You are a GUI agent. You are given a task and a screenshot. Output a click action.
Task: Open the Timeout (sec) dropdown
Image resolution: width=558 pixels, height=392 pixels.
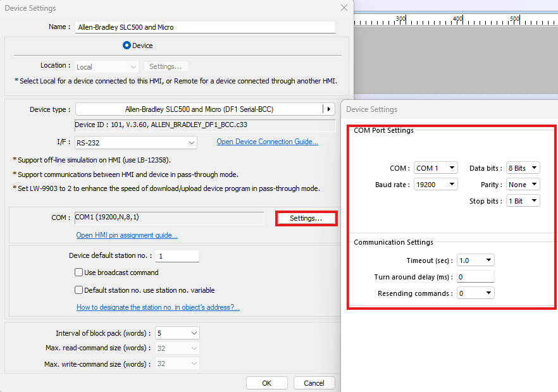click(476, 260)
